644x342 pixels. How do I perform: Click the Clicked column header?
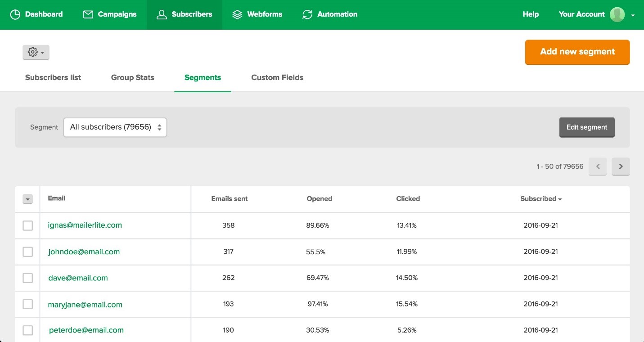point(408,198)
